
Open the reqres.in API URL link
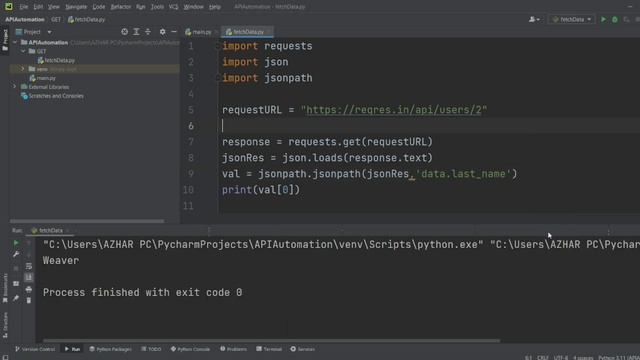click(x=394, y=110)
